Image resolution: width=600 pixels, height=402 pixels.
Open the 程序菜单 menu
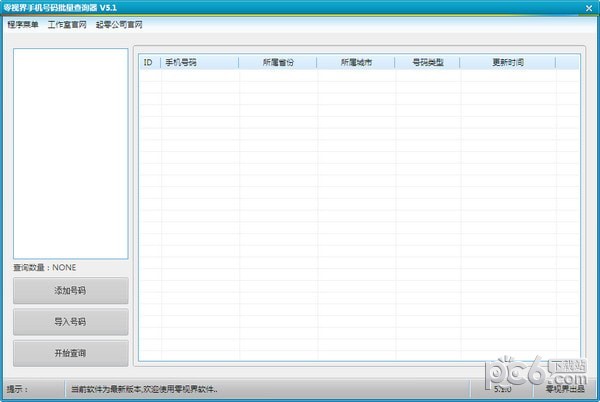pyautogui.click(x=23, y=24)
